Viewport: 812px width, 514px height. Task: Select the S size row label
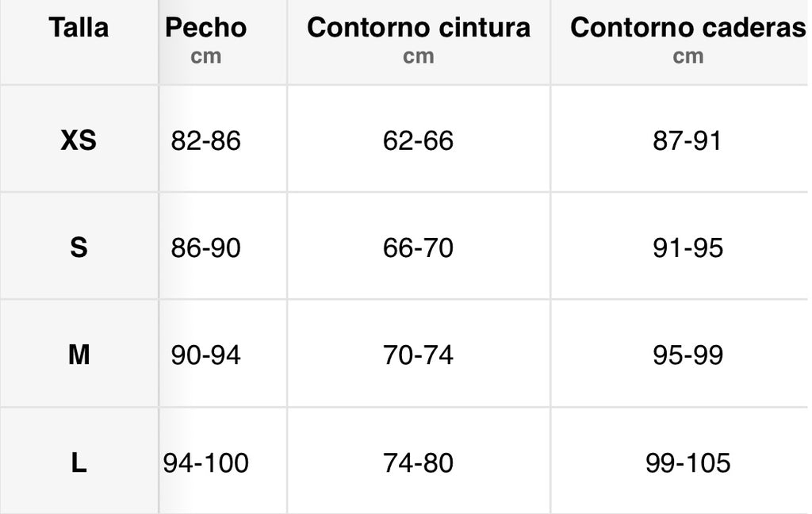(79, 248)
